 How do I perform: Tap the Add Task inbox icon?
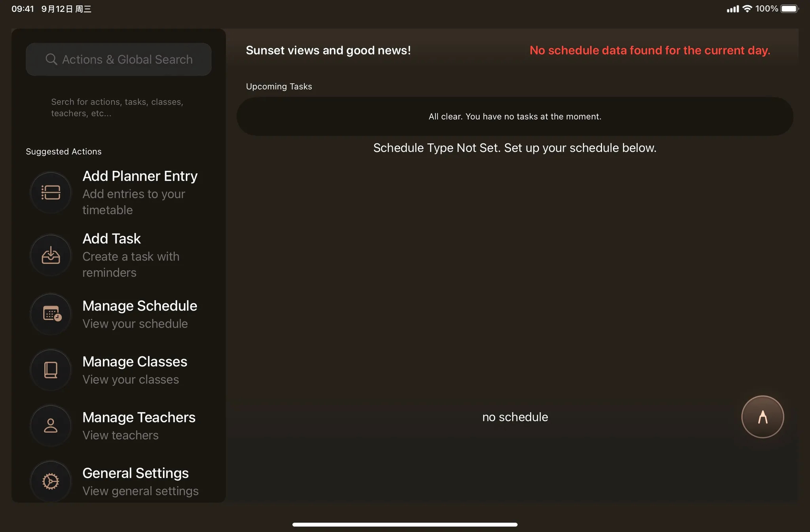pos(51,255)
